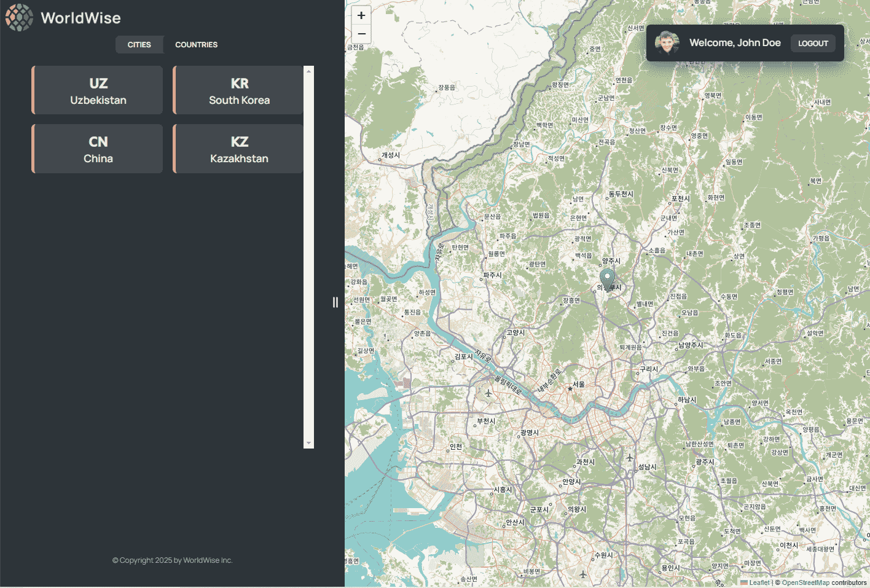Select the Kazakhstan country card
This screenshot has height=588, width=870.
pos(239,149)
